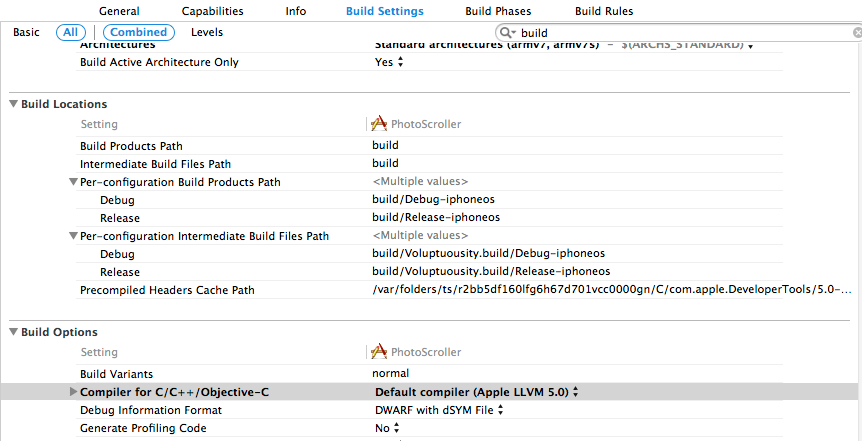Click the build/Release-iphoneos value
The image size is (862, 441).
436,218
